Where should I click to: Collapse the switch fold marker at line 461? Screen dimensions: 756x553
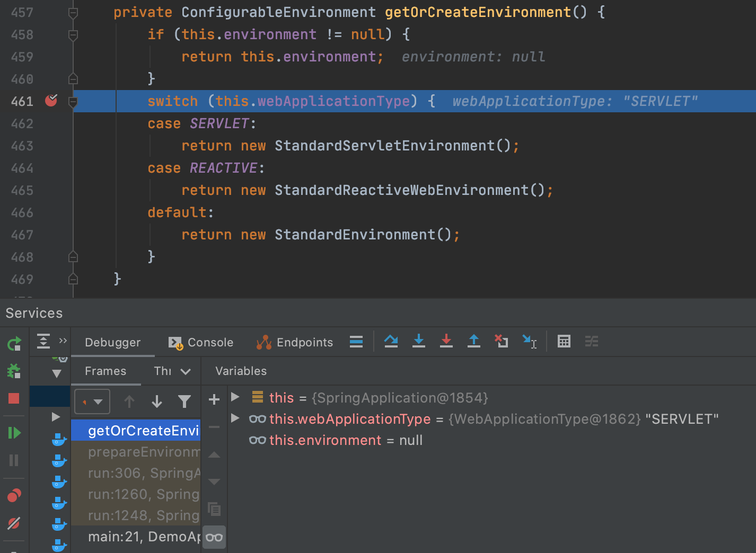[73, 102]
